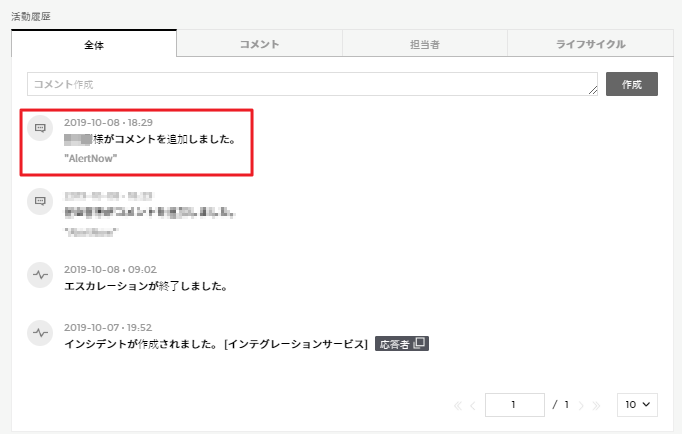This screenshot has width=682, height=434.
Task: Click the "AlertNow" comment text in highlighted entry
Action: [x=91, y=159]
